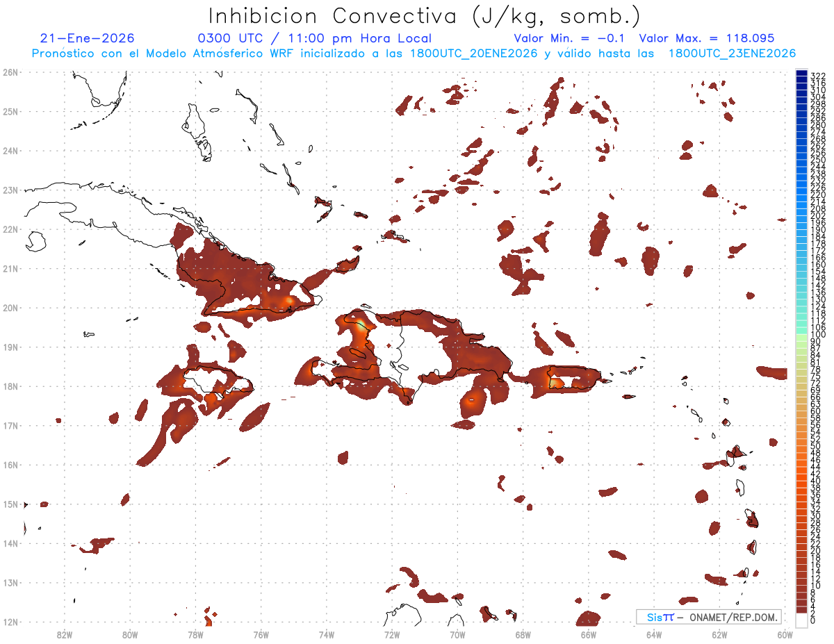Click the darkest blue colorbar swatch at 322
834x644 pixels.
click(801, 74)
